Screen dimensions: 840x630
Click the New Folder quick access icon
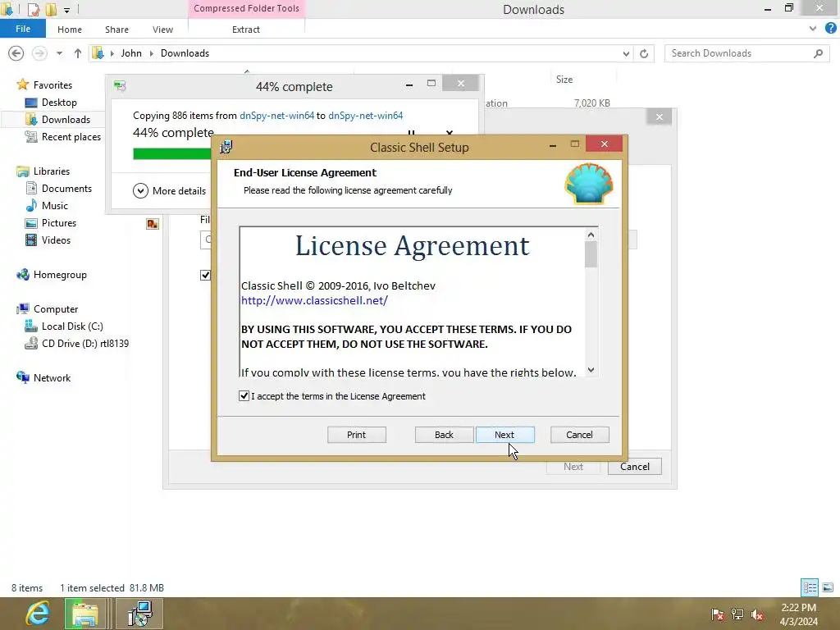click(x=51, y=9)
